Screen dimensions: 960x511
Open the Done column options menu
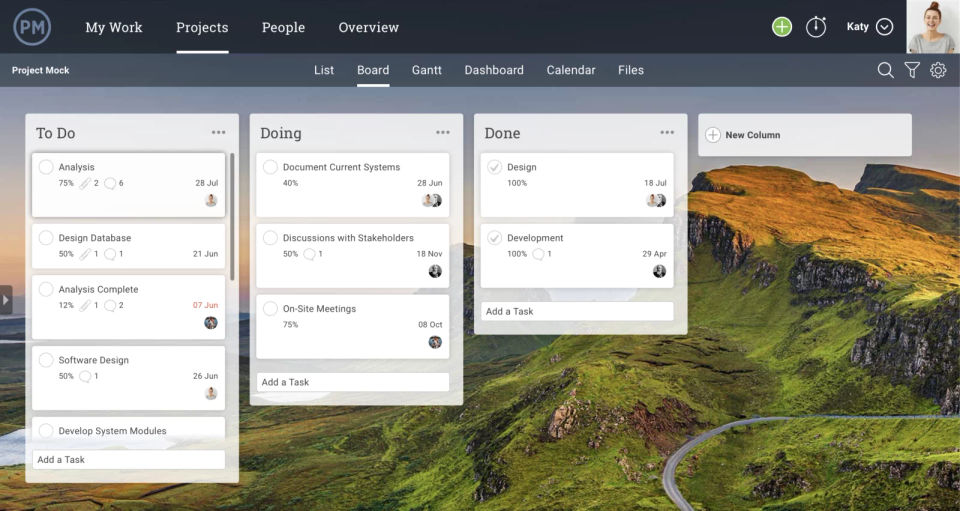667,132
